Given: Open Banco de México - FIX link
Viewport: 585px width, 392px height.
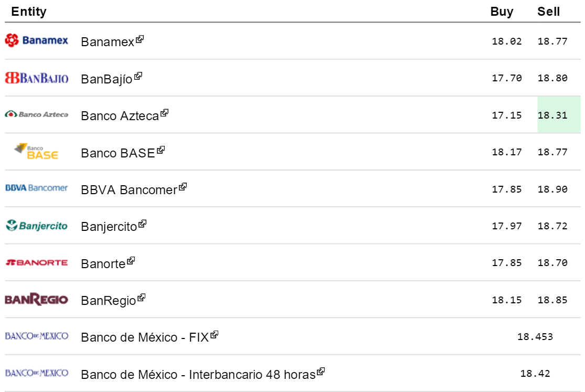Looking at the screenshot, I should [x=144, y=337].
